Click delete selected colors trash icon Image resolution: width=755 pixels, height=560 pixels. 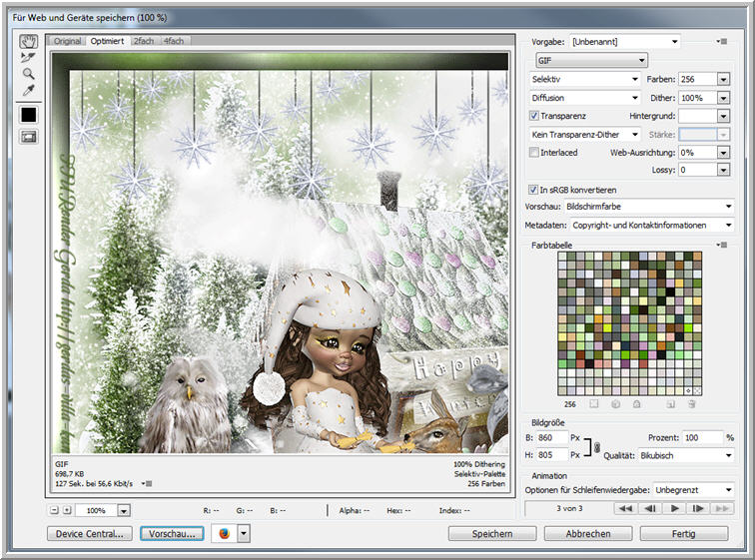(x=691, y=404)
